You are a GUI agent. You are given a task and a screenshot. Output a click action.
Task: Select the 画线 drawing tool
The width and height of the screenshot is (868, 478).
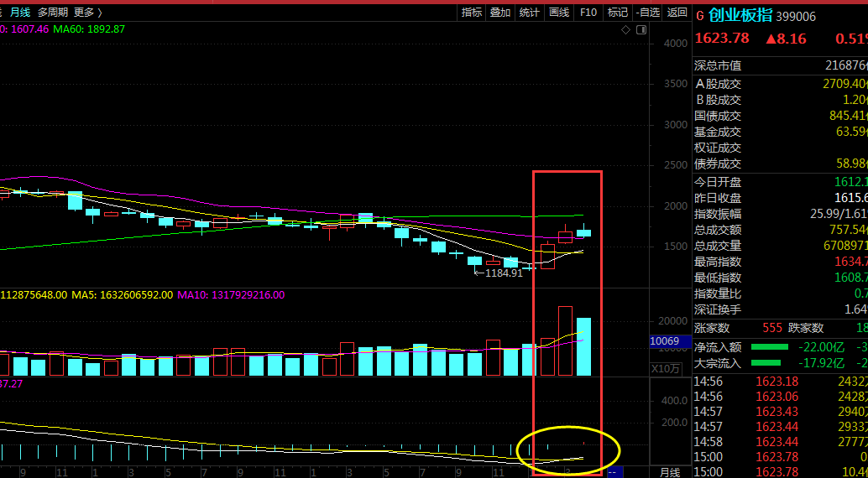click(x=558, y=13)
